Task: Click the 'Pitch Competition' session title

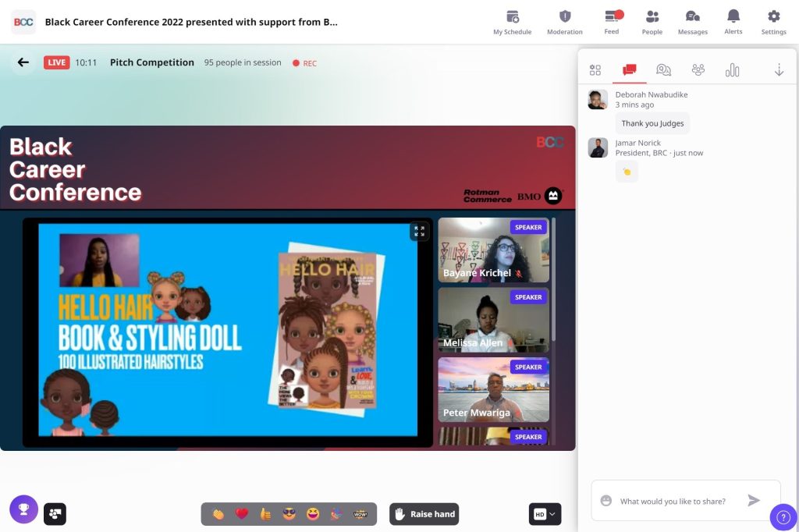Action: tap(152, 62)
